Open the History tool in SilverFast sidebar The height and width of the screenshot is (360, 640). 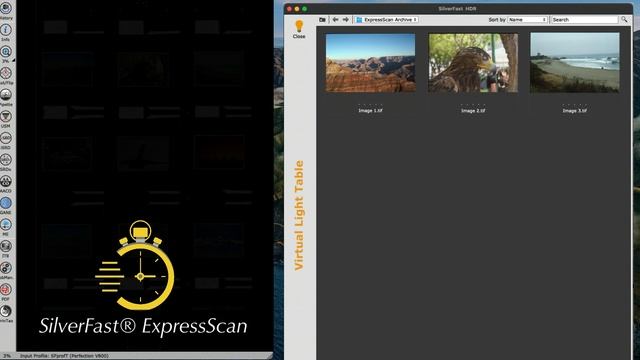click(x=6, y=9)
